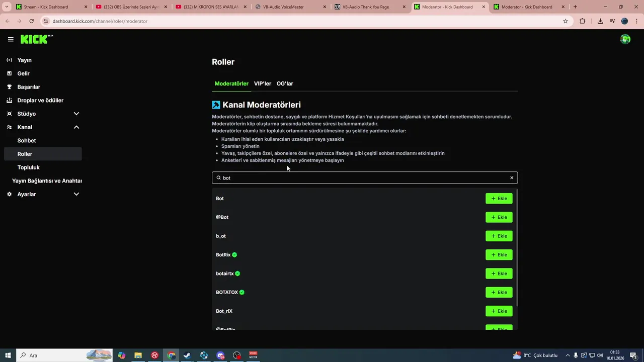This screenshot has height=362, width=644.
Task: Open Voicemeeter from taskbar
Action: 253,355
